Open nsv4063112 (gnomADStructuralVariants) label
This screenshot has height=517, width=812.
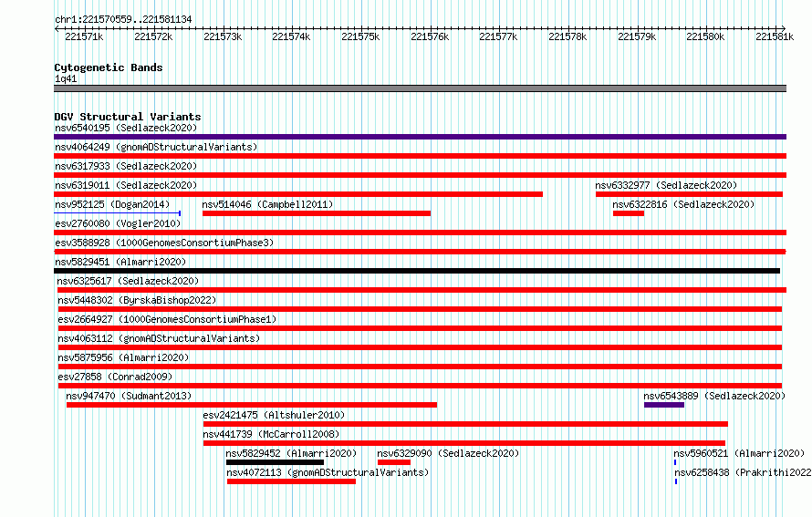[159, 338]
